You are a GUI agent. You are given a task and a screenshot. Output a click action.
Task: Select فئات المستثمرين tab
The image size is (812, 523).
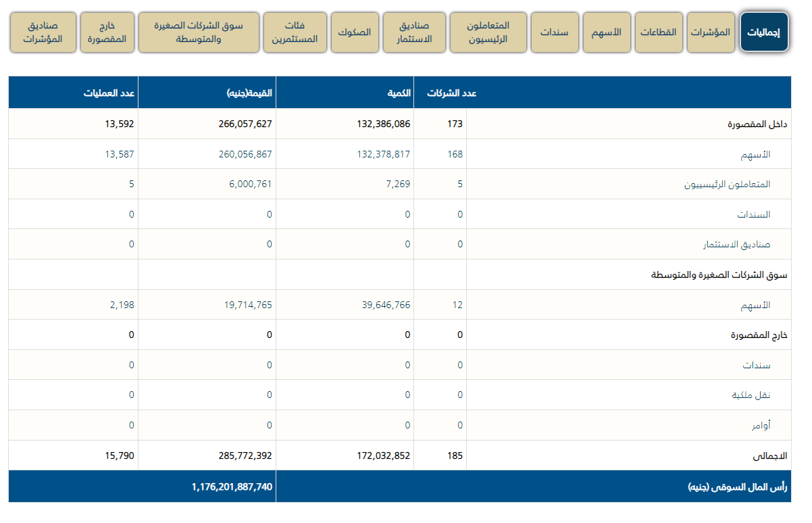(x=295, y=32)
